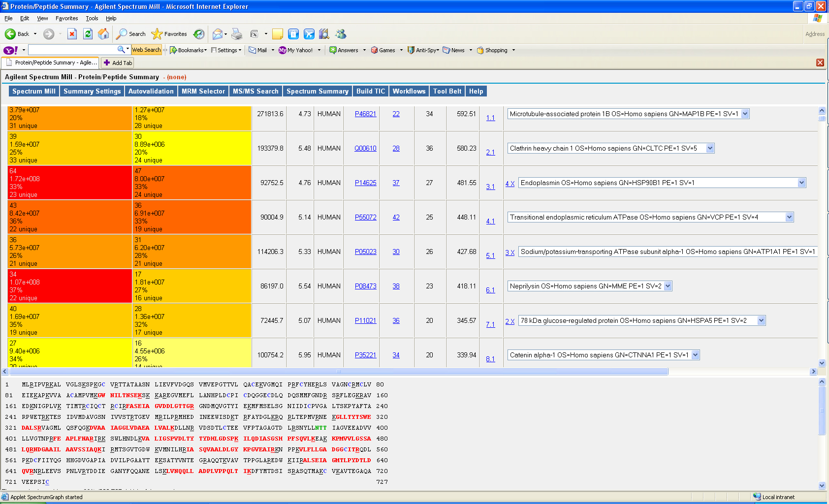Go to Home page via house icon
Screen dimensions: 829x504
pos(103,34)
